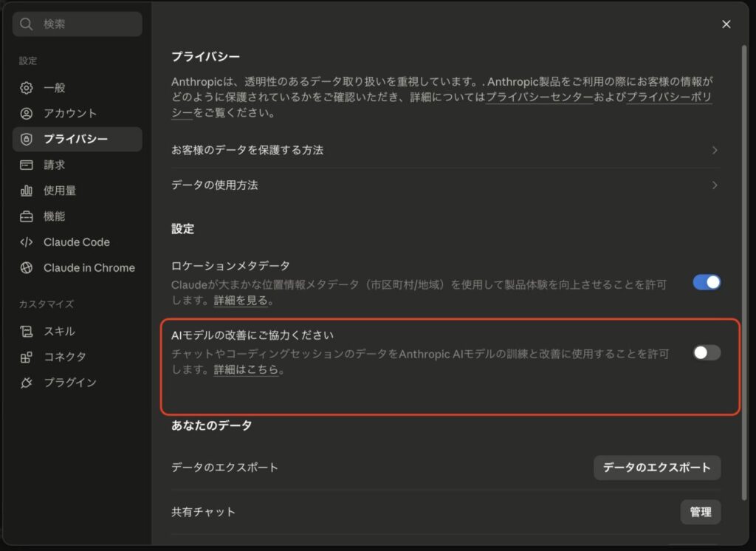Click the スキル sidebar icon

(27, 332)
